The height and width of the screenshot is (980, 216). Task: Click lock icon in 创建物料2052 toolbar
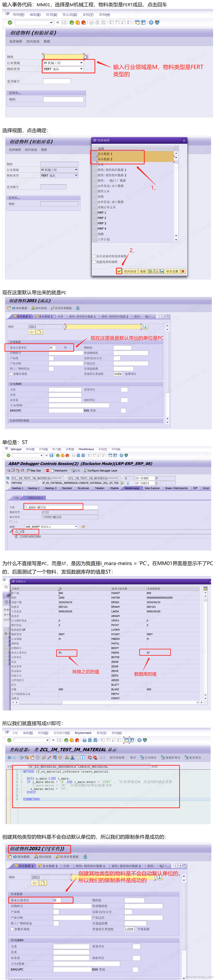pyautogui.click(x=85, y=857)
